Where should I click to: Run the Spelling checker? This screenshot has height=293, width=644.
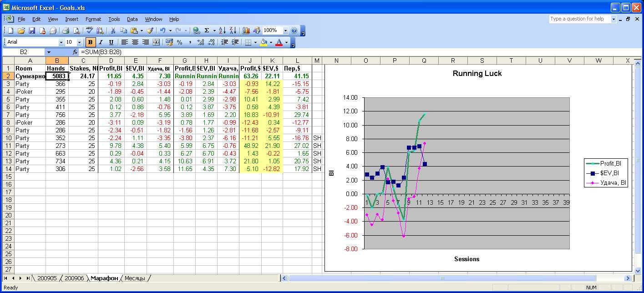pos(90,30)
